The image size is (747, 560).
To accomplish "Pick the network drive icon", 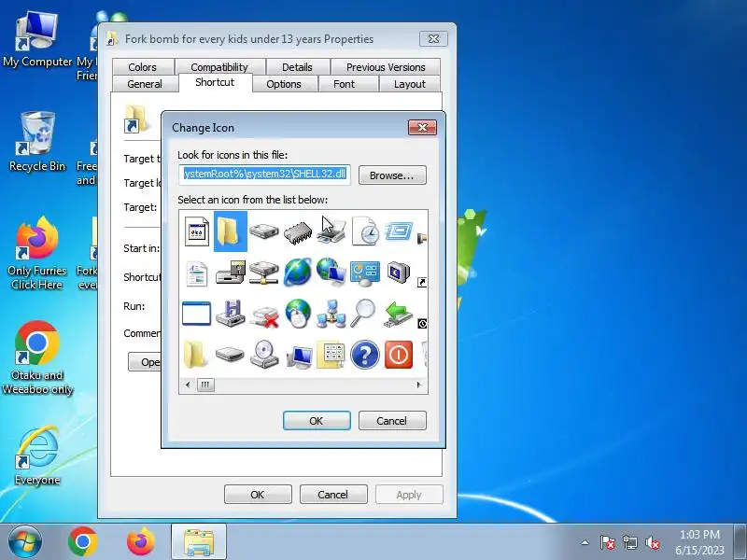I will tap(264, 273).
